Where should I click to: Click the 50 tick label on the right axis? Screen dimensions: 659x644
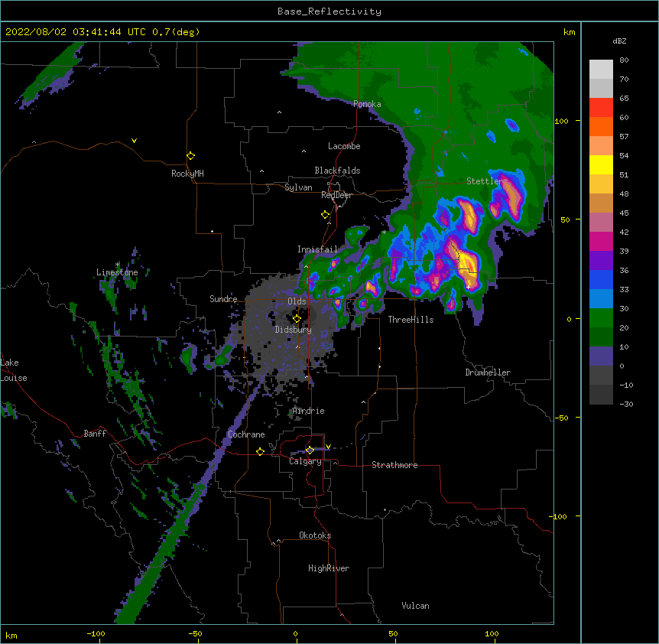565,220
